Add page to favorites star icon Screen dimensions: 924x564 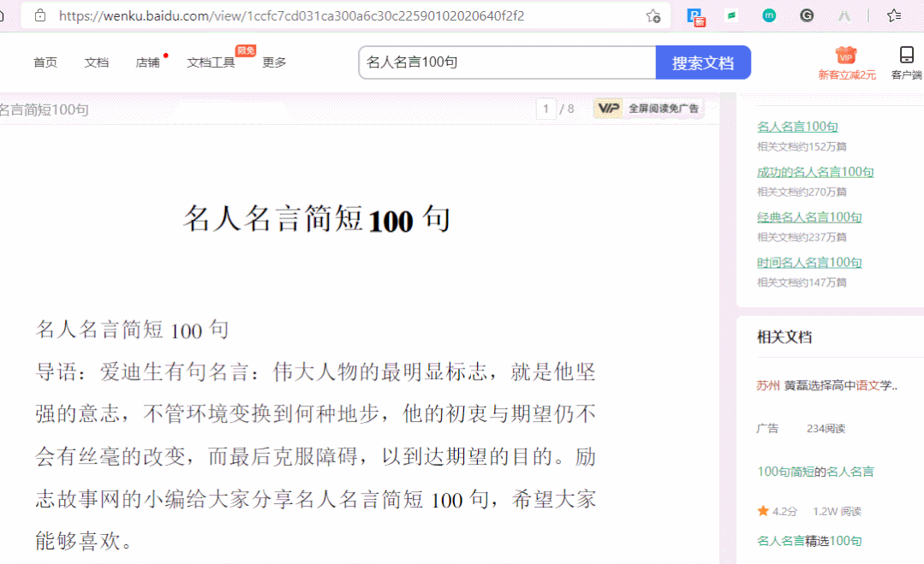tap(653, 16)
